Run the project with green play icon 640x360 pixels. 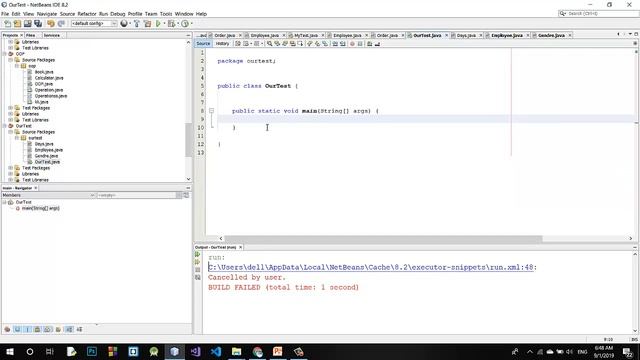pos(158,24)
